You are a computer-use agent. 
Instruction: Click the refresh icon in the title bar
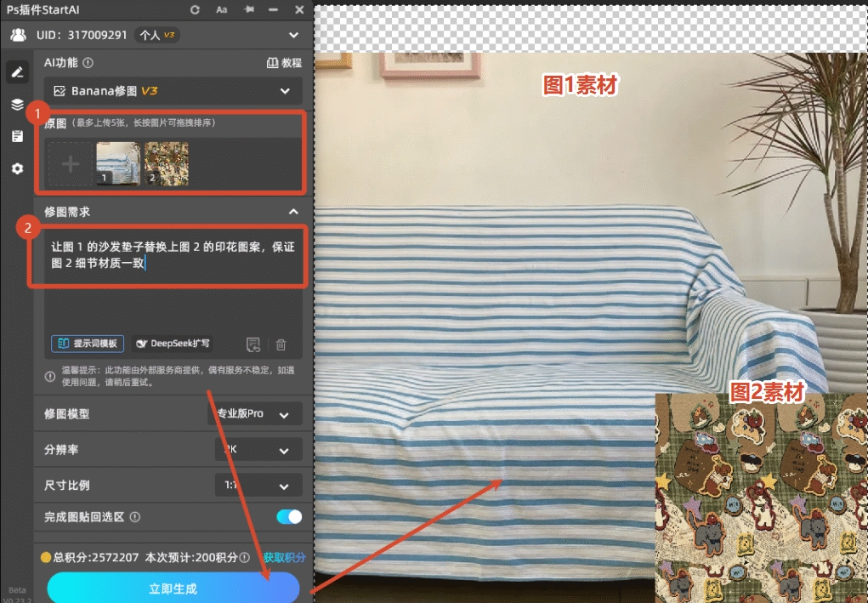coord(195,9)
